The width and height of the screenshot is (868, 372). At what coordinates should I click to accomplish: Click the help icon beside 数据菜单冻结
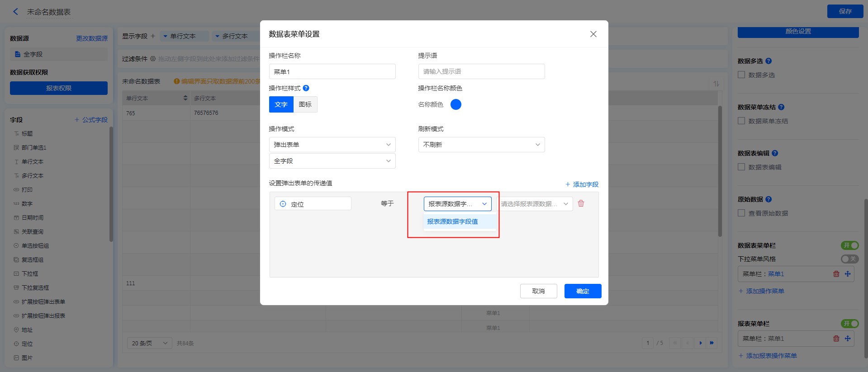781,107
